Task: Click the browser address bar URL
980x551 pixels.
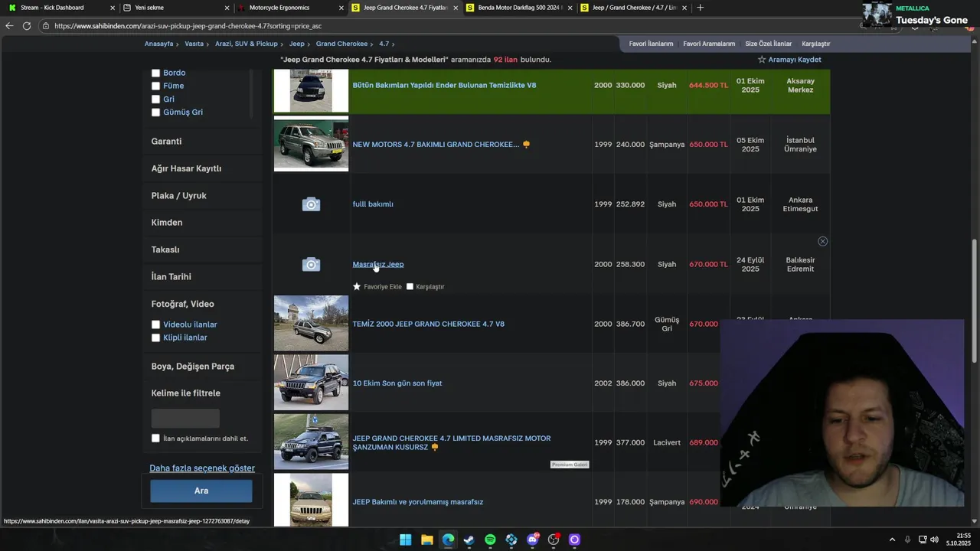Action: [x=188, y=25]
